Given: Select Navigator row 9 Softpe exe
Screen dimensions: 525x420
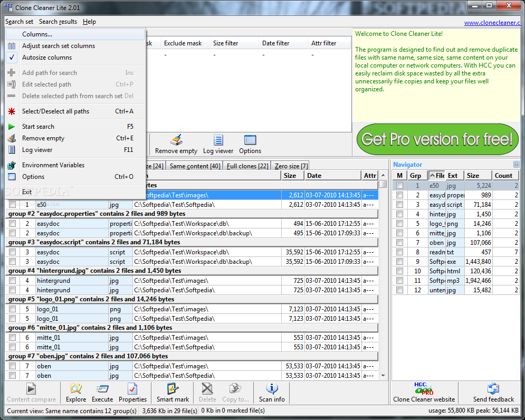Looking at the screenshot, I should [456, 262].
